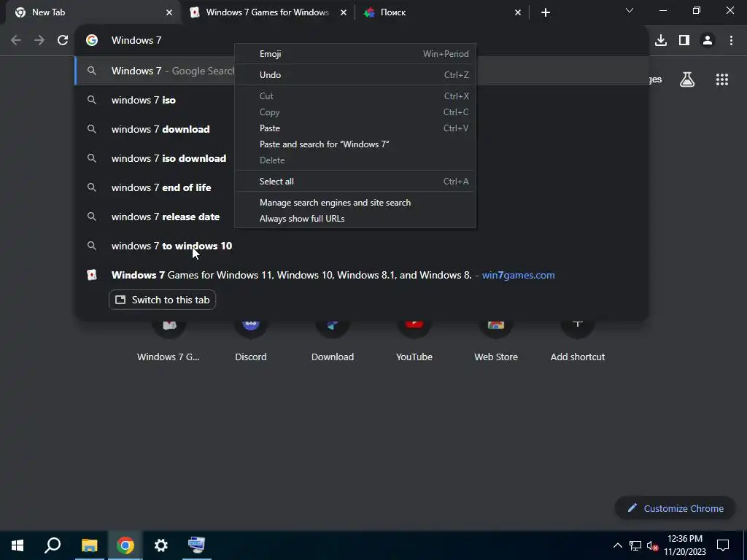Open the YouTube shortcut
Image resolution: width=747 pixels, height=560 pixels.
tap(414, 341)
